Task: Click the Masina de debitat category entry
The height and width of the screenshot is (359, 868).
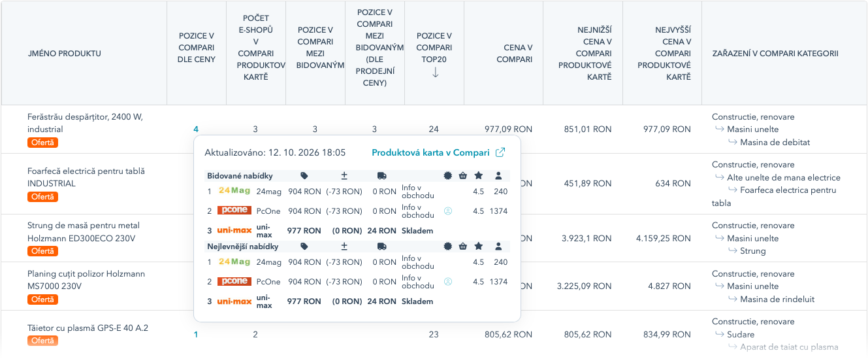Action: (x=775, y=142)
